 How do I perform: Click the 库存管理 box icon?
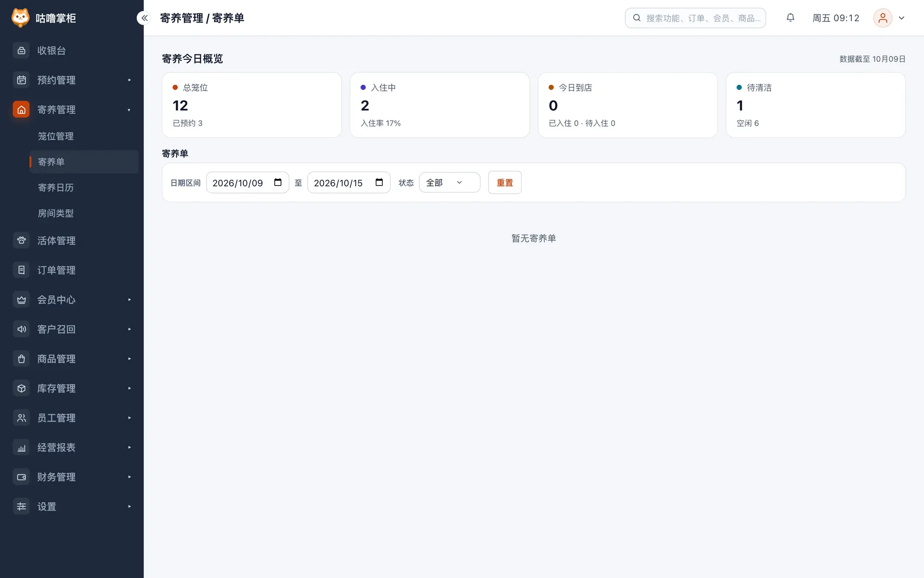21,388
